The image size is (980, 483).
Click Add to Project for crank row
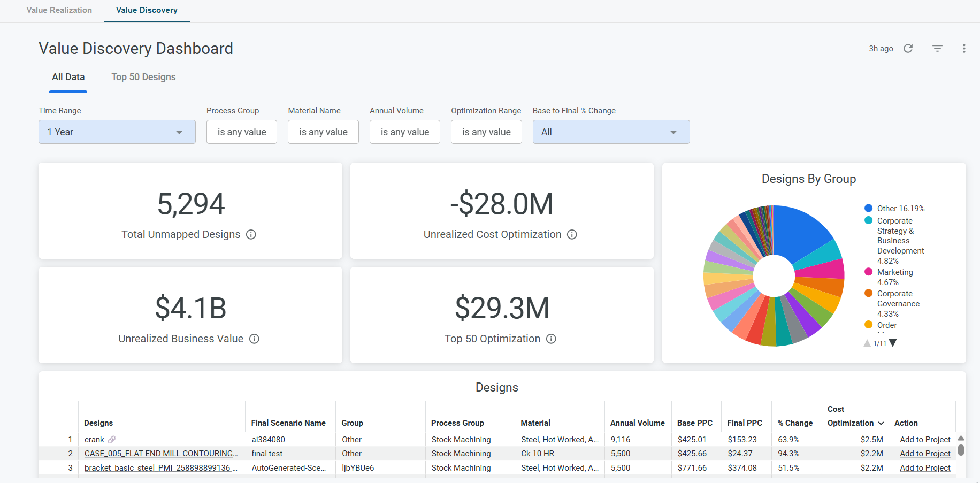tap(925, 440)
